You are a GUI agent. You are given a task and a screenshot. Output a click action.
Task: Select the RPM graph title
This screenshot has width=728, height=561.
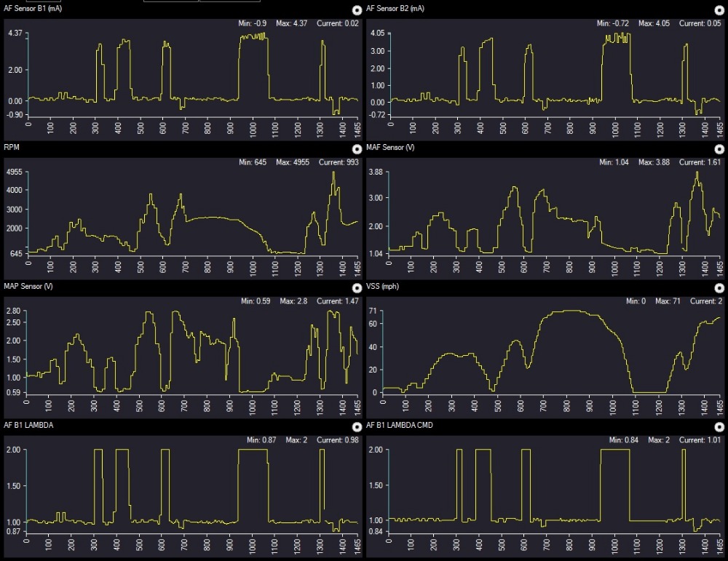(14, 148)
